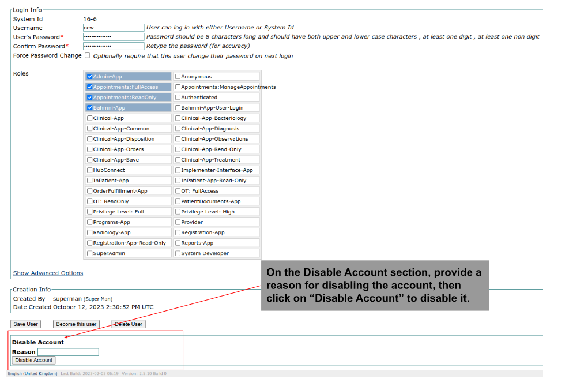Select the Version: 2.5.10 Build 0 text
This screenshot has height=390, width=588.
pyautogui.click(x=144, y=374)
